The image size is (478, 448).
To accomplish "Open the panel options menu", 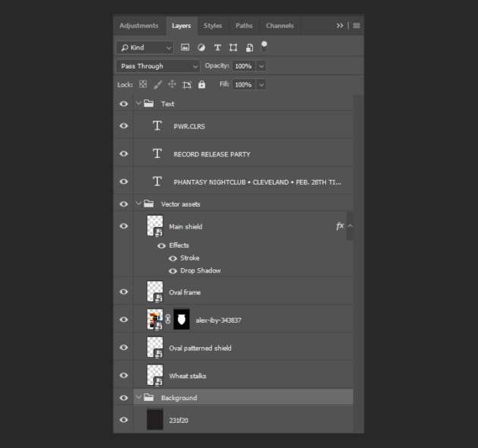I will 356,26.
